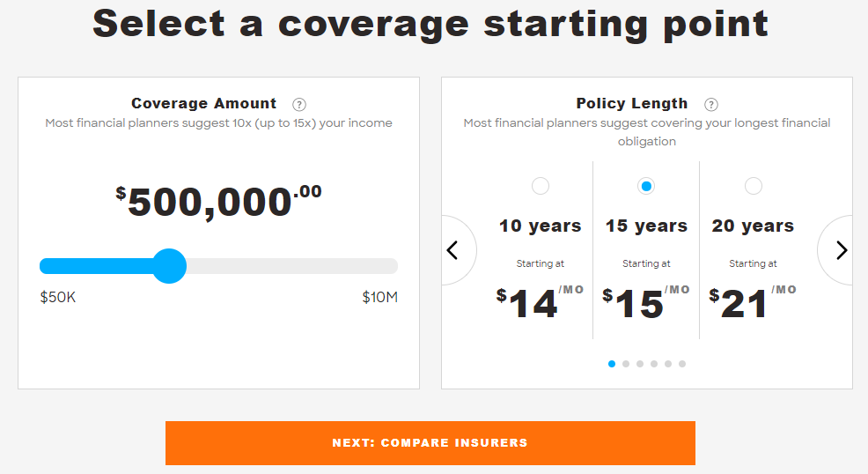Screen dimensions: 868x474
Task: Jump to third carousel page dot
Action: coord(640,364)
